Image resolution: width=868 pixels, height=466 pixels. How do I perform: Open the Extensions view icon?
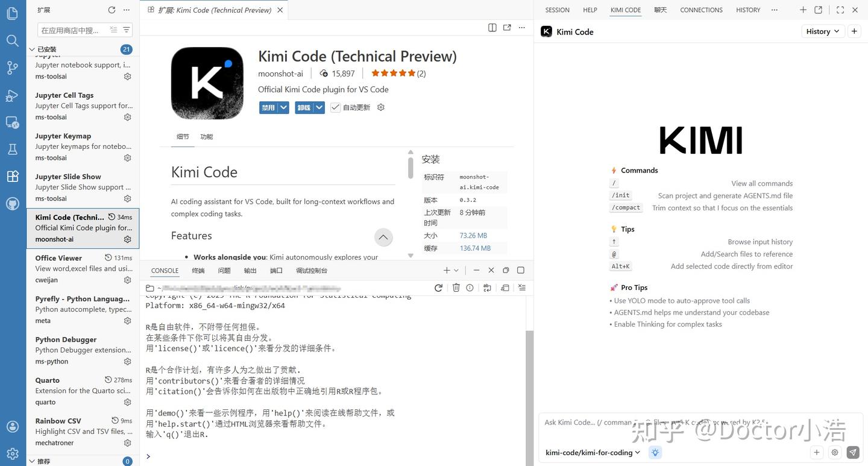[x=12, y=176]
